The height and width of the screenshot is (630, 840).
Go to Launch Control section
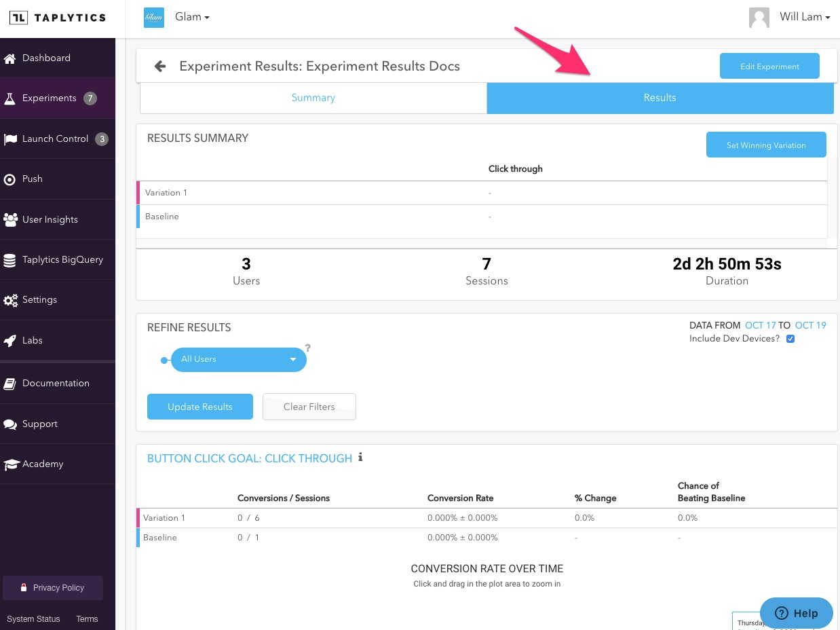pyautogui.click(x=58, y=139)
